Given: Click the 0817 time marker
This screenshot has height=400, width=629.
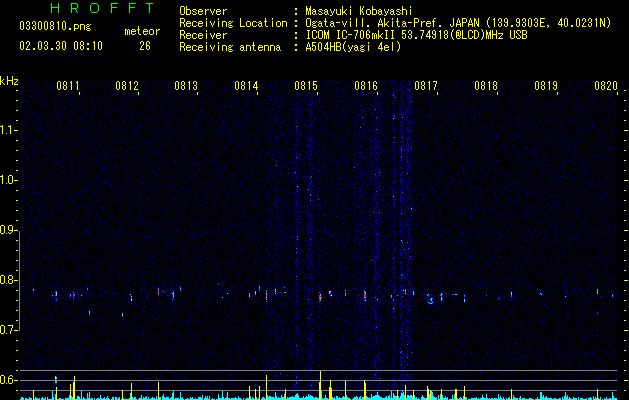Looking at the screenshot, I should point(426,85).
